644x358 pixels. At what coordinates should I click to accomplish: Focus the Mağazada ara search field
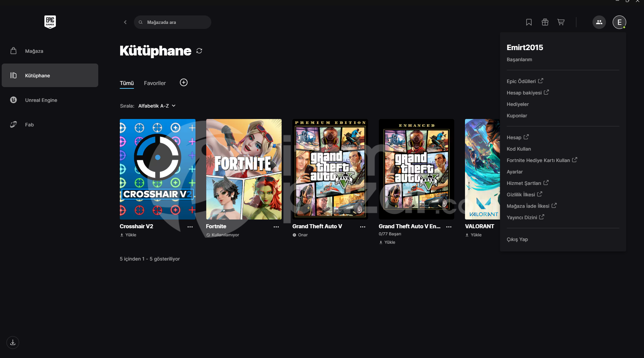(173, 22)
